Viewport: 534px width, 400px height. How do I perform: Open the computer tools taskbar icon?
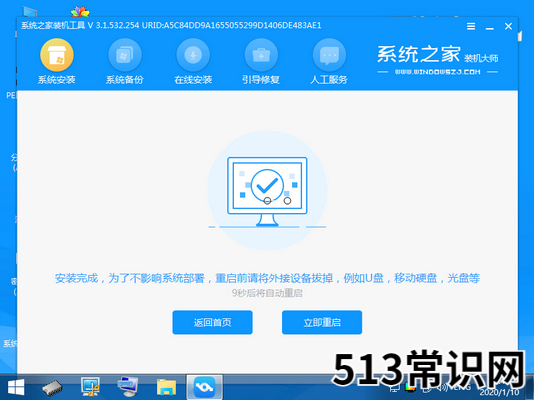click(90, 387)
